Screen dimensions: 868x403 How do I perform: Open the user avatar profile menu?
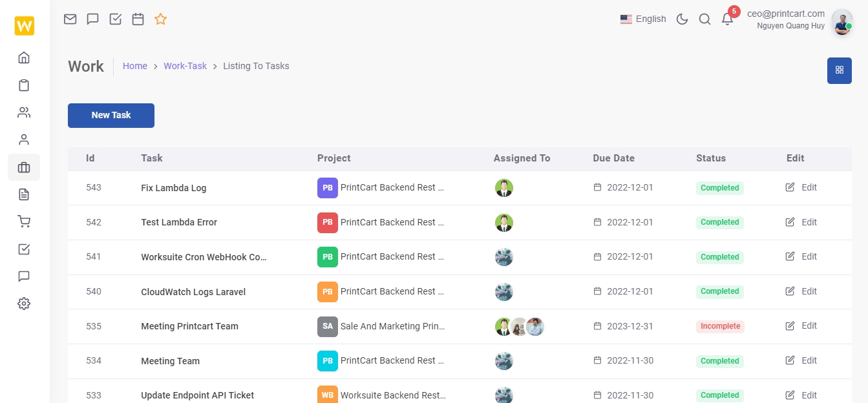(842, 22)
